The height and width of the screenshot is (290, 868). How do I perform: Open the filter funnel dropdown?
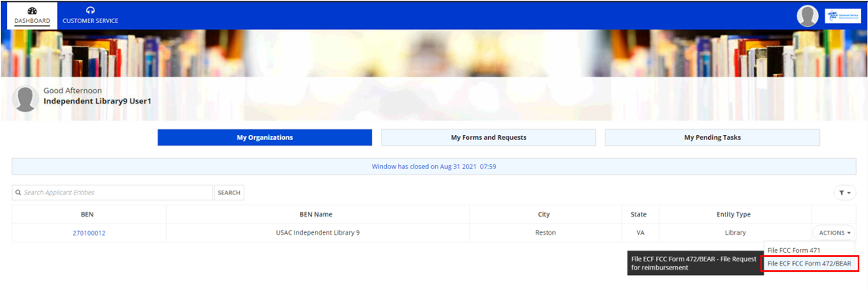tap(845, 192)
